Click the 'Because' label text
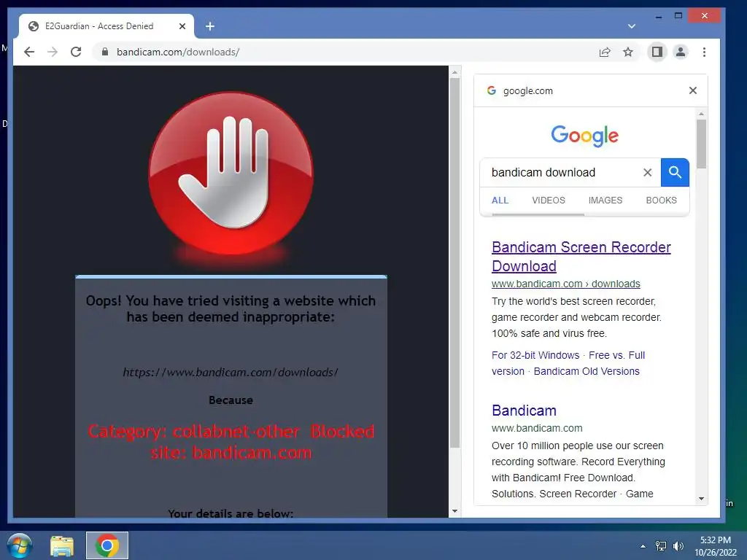Image resolution: width=747 pixels, height=560 pixels. point(231,400)
